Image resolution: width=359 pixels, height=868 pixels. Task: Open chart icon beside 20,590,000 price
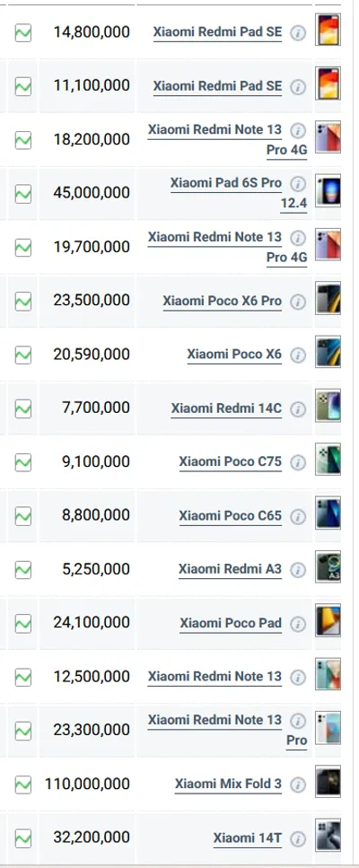[23, 355]
